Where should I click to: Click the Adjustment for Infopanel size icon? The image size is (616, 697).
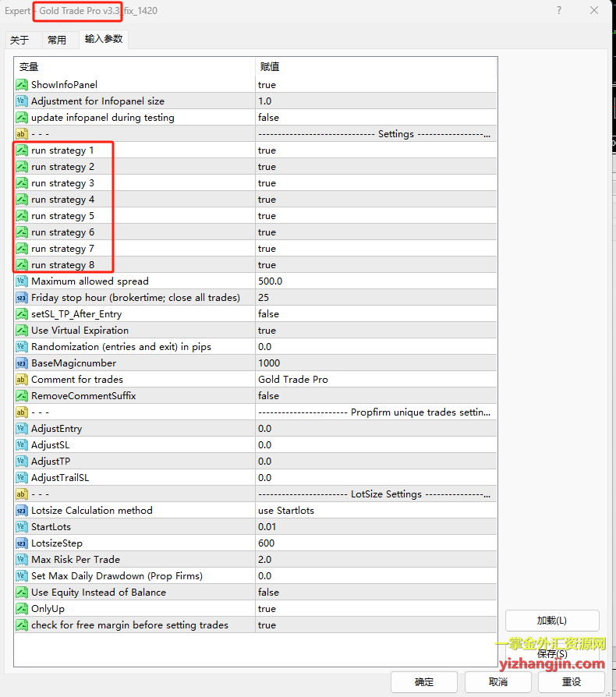point(22,101)
